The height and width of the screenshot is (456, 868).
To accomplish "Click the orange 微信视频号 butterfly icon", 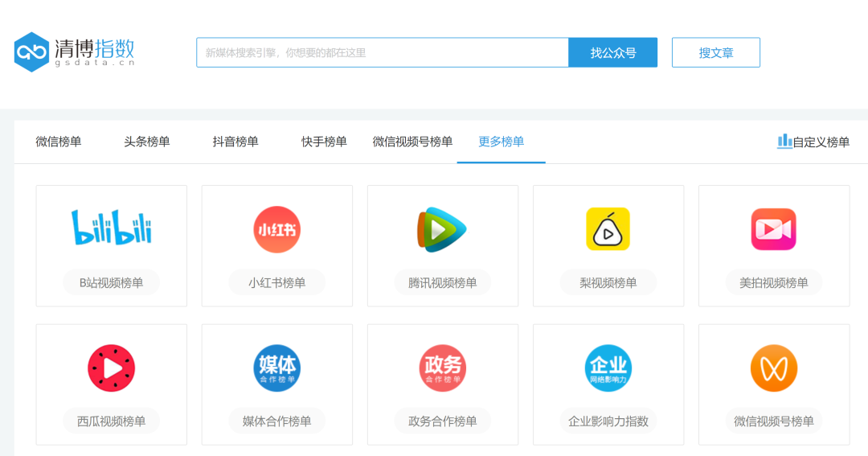I will point(773,368).
